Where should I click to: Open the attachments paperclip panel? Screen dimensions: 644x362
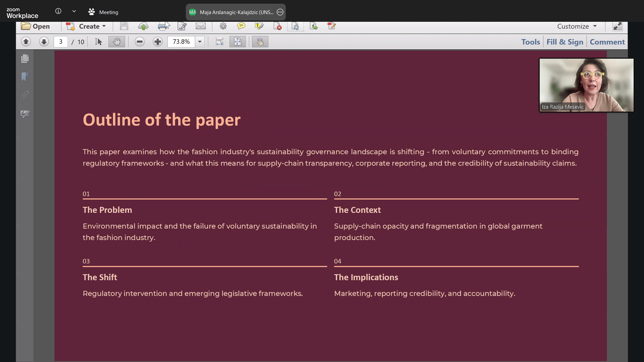click(x=25, y=96)
